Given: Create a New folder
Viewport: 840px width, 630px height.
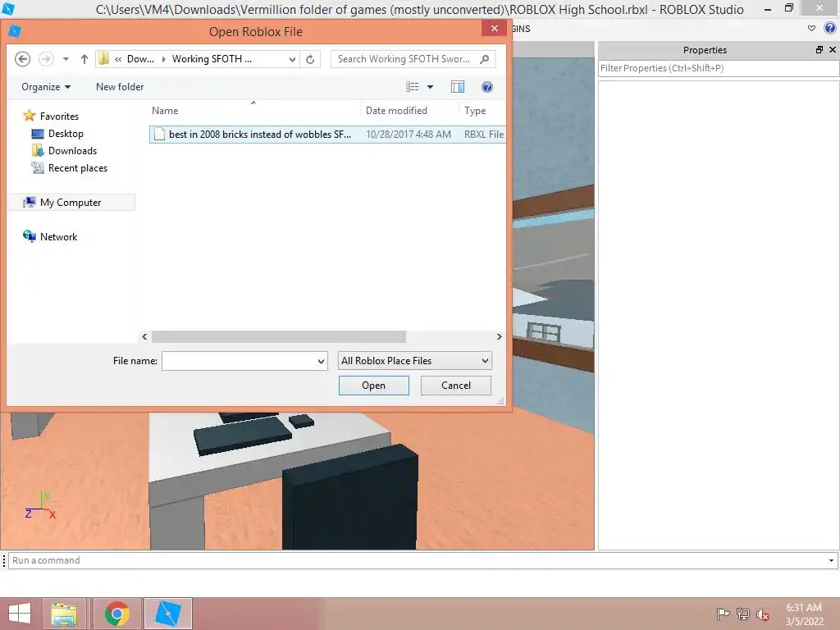Looking at the screenshot, I should tap(120, 87).
